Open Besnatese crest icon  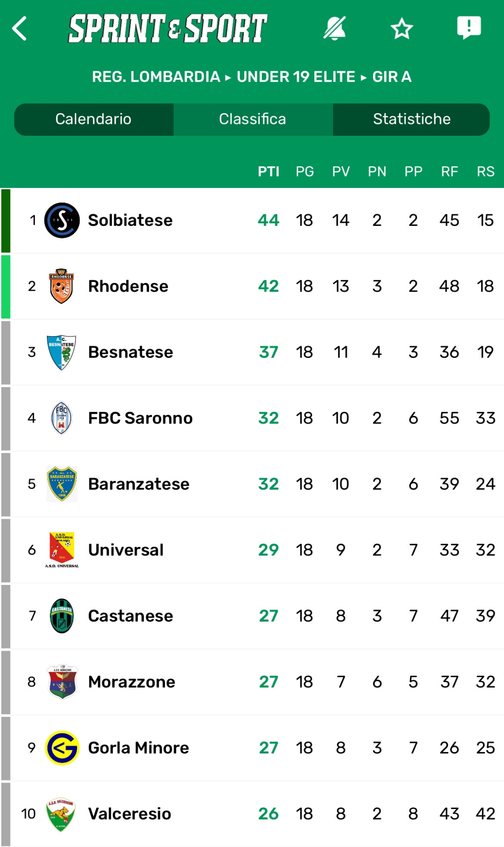tap(62, 352)
